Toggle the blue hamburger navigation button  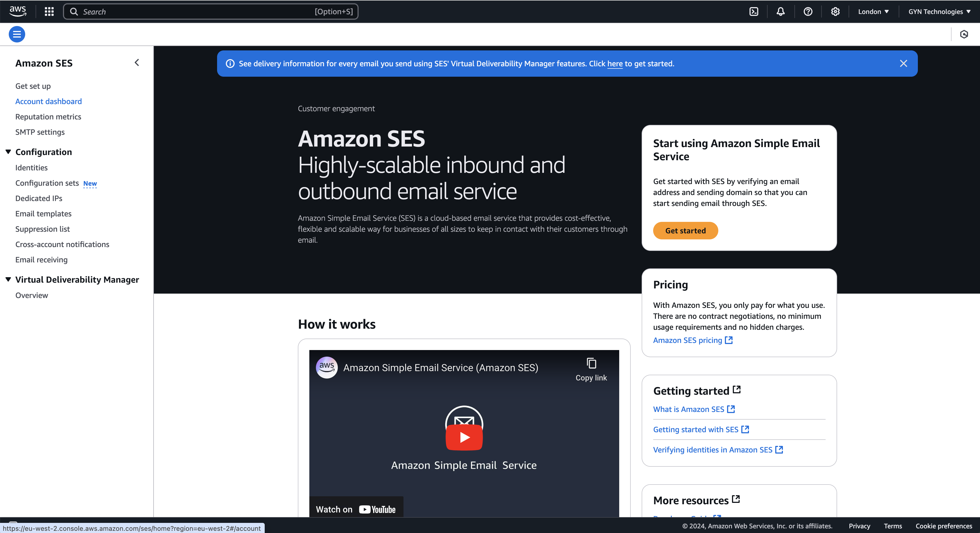pyautogui.click(x=17, y=34)
